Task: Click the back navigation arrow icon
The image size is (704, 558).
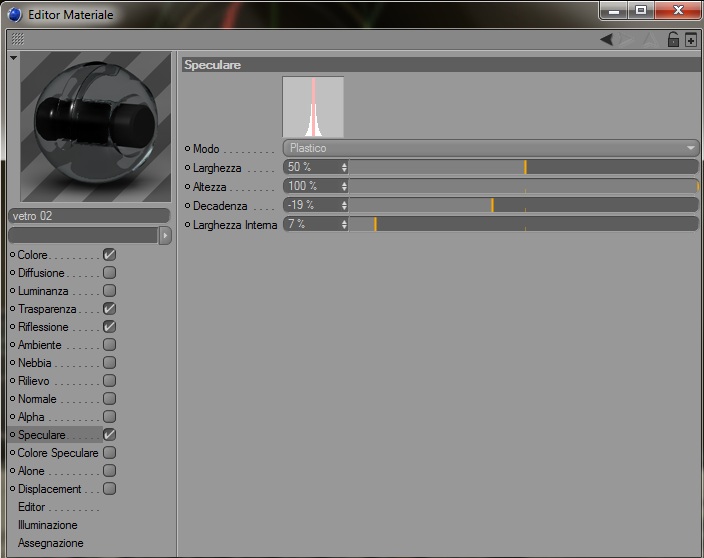Action: point(607,40)
